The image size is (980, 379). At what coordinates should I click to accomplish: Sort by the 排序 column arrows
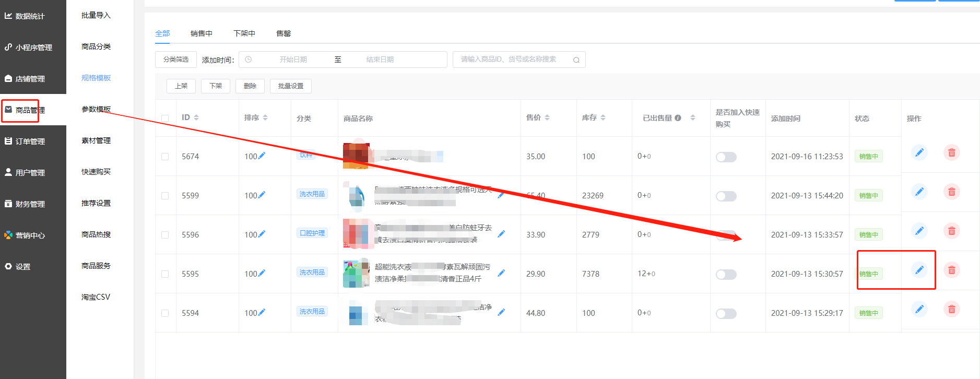coord(265,118)
